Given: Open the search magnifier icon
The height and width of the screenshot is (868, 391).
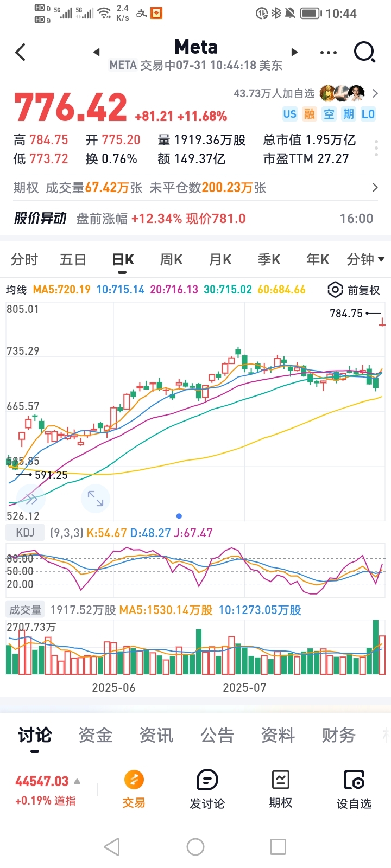Looking at the screenshot, I should point(364,53).
